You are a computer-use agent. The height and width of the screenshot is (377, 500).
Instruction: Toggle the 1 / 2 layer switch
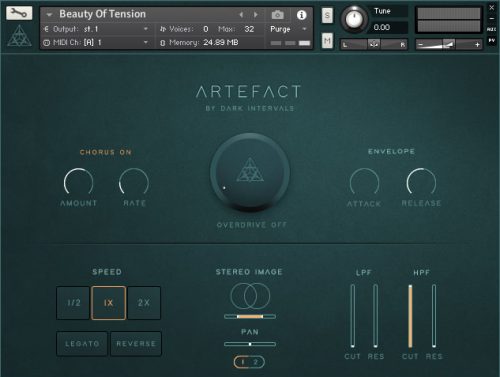[x=249, y=362]
